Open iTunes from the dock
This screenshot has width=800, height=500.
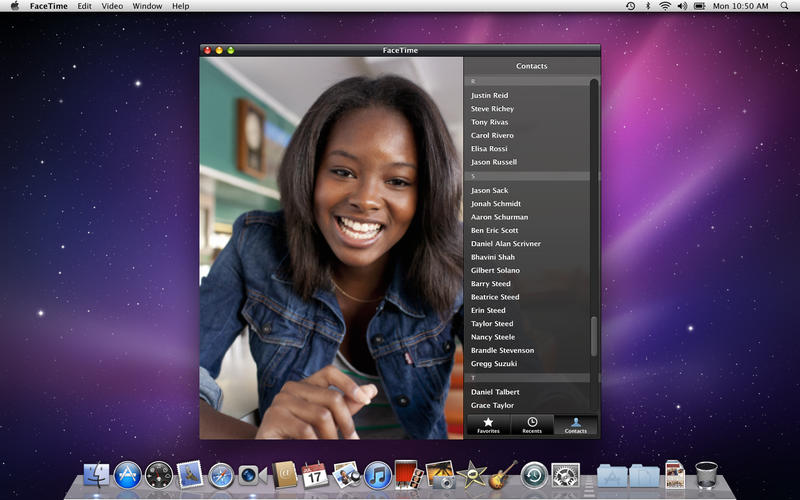click(377, 474)
